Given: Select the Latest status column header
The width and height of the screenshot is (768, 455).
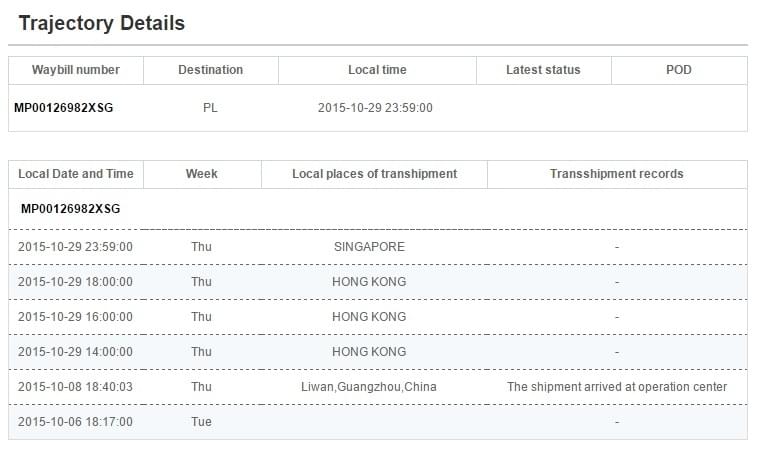Looking at the screenshot, I should [x=543, y=70].
